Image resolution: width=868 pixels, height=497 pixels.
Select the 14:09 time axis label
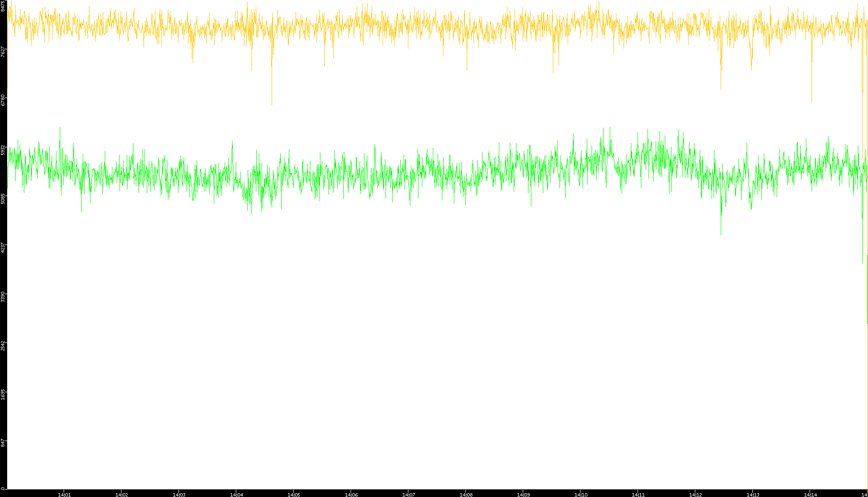523,495
